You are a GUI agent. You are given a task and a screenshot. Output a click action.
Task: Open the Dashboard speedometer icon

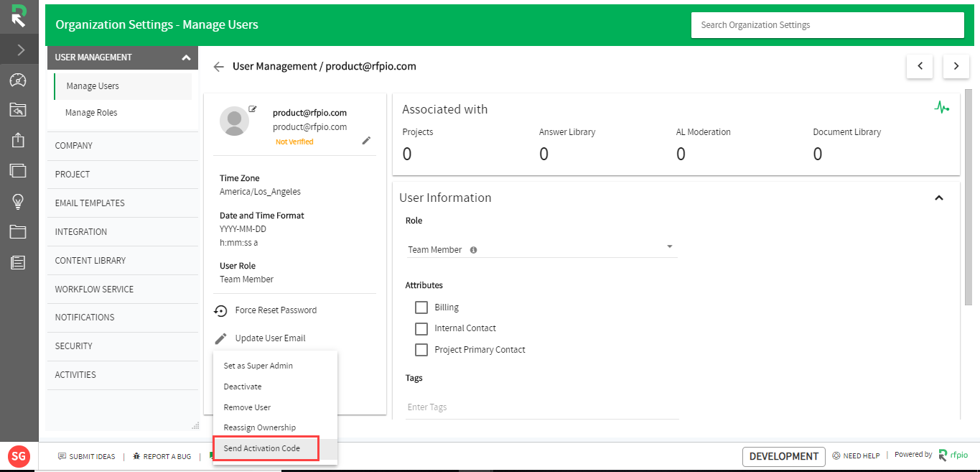18,80
